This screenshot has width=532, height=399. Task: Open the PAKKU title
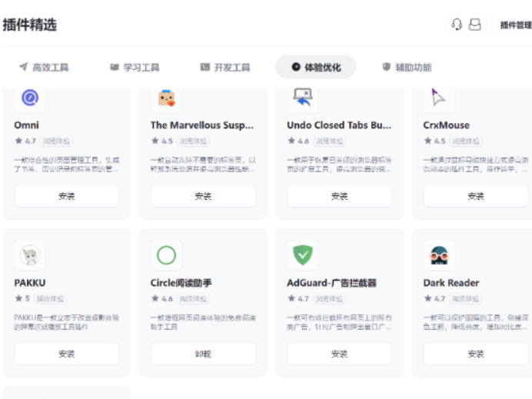click(x=30, y=283)
